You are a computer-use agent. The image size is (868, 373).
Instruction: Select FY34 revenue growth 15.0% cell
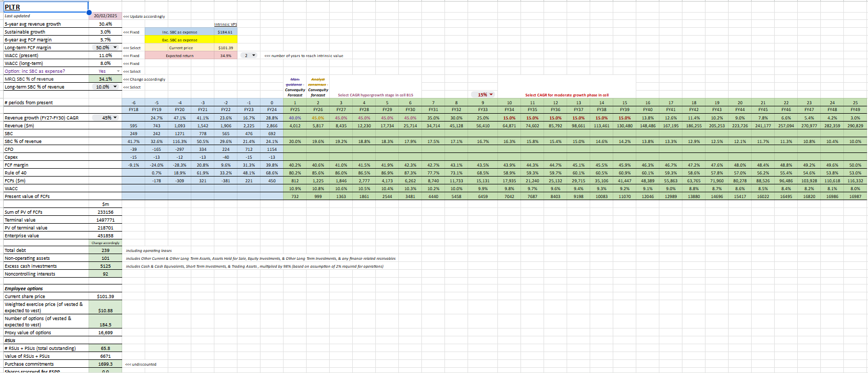pos(509,118)
